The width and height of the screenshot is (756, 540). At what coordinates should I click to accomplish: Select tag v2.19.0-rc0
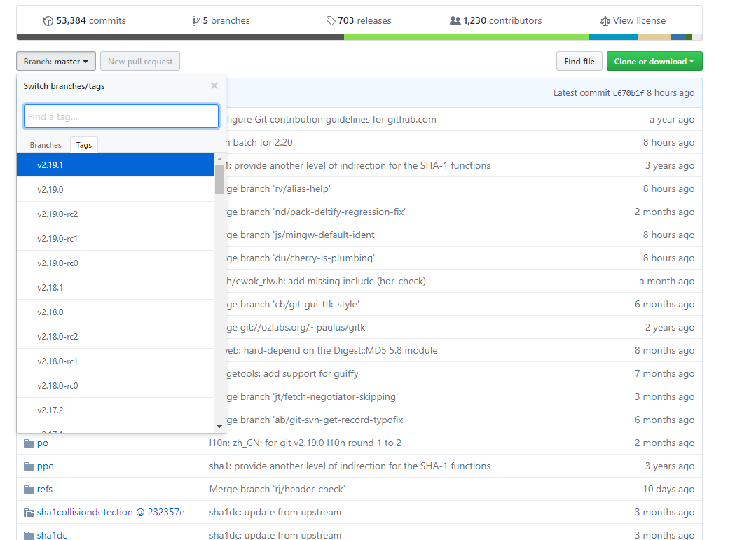coord(115,263)
